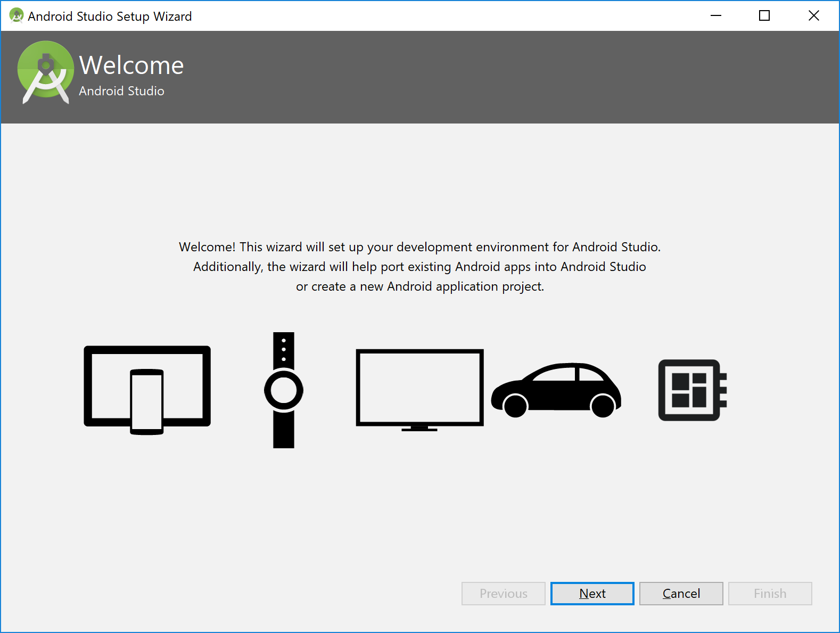Minimize the Setup Wizard window

click(716, 16)
